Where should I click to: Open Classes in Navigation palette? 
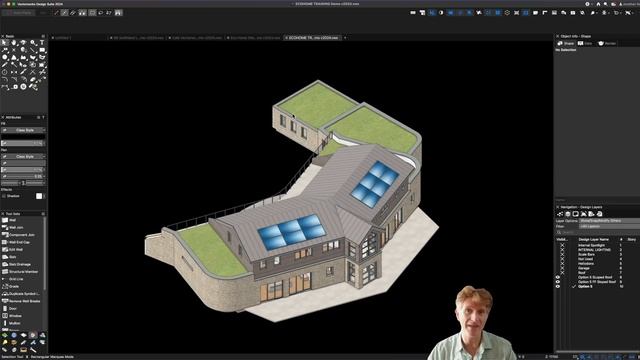coord(560,214)
